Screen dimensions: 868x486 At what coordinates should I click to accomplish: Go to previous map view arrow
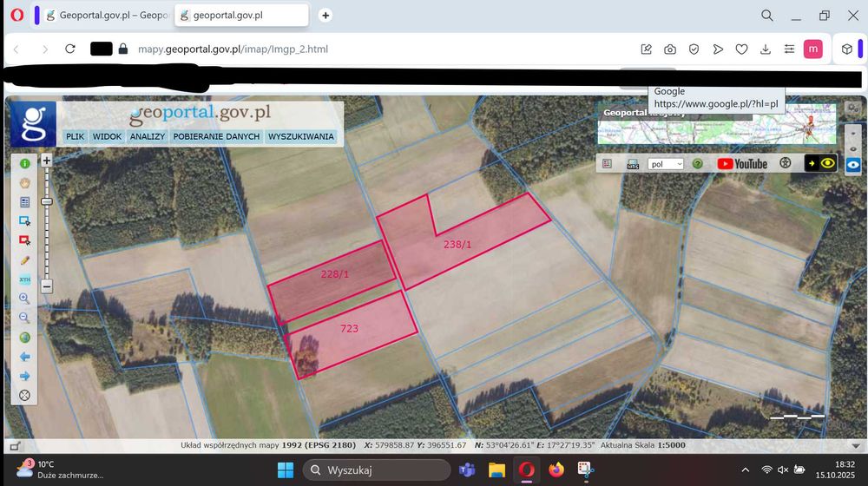click(24, 357)
